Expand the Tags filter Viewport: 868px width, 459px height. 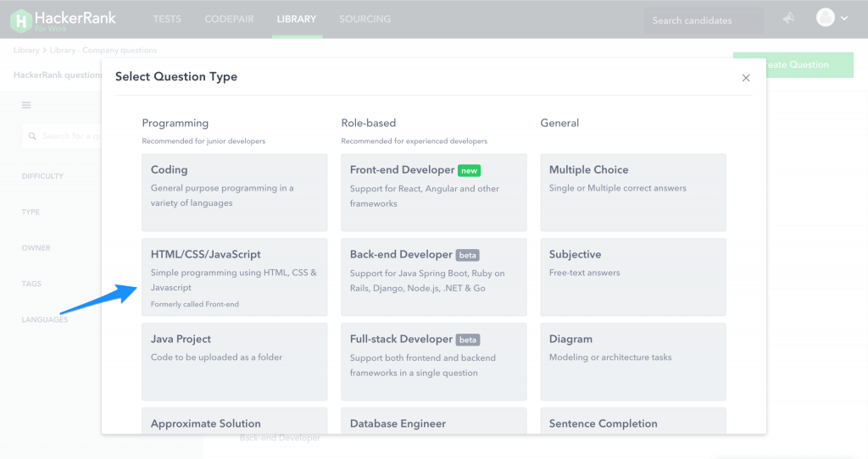coord(31,284)
